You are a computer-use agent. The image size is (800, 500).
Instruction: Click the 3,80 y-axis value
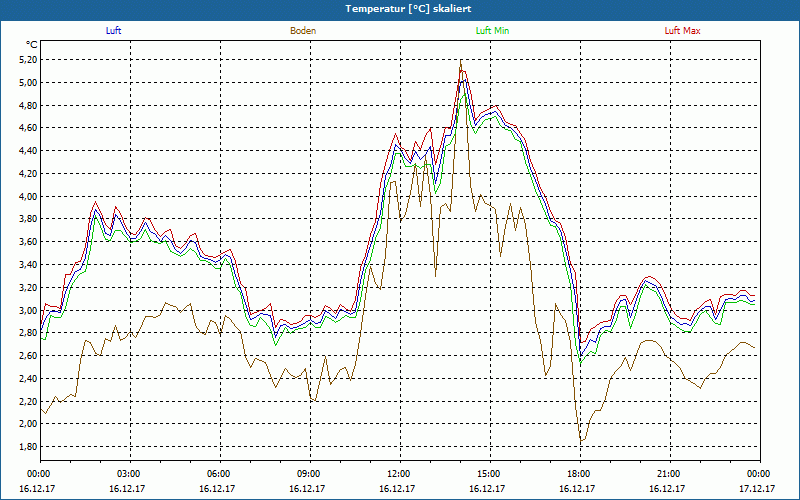tap(29, 219)
